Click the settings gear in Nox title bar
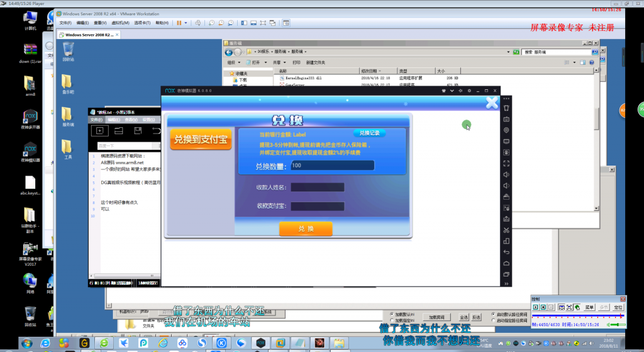This screenshot has height=352, width=644. pyautogui.click(x=469, y=91)
